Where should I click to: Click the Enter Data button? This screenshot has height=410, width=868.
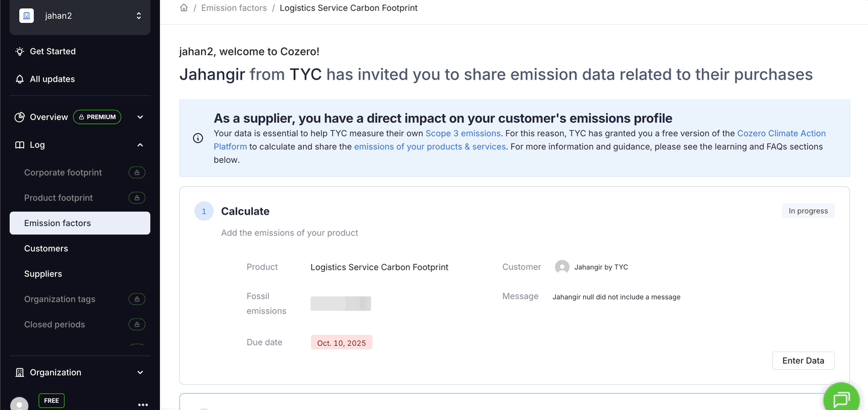click(x=803, y=361)
